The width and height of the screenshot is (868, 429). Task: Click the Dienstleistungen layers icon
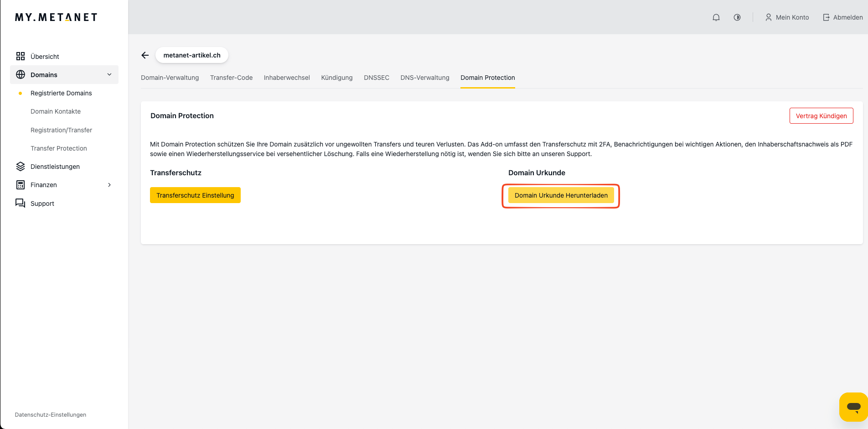click(21, 167)
